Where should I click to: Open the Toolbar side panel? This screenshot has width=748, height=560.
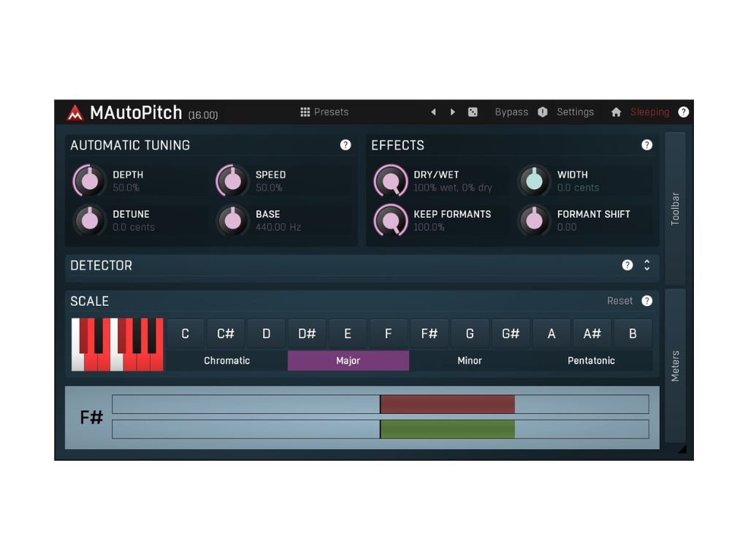coord(675,209)
